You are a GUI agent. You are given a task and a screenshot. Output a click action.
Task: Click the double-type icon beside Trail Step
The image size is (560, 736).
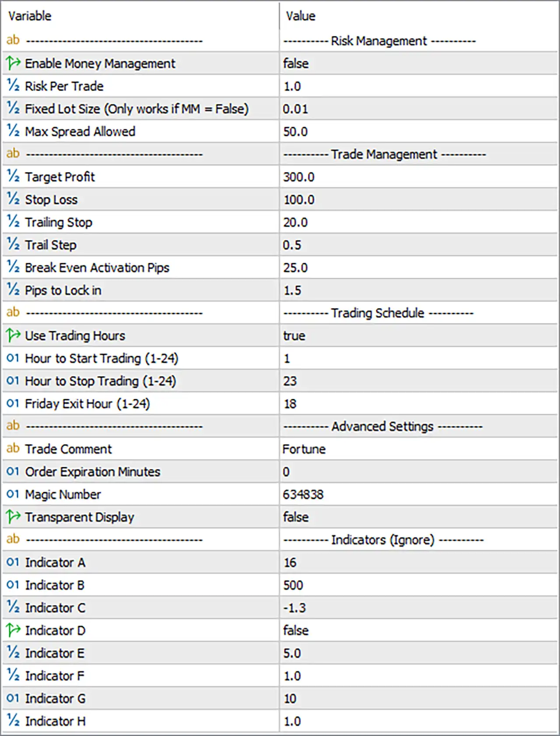click(13, 245)
